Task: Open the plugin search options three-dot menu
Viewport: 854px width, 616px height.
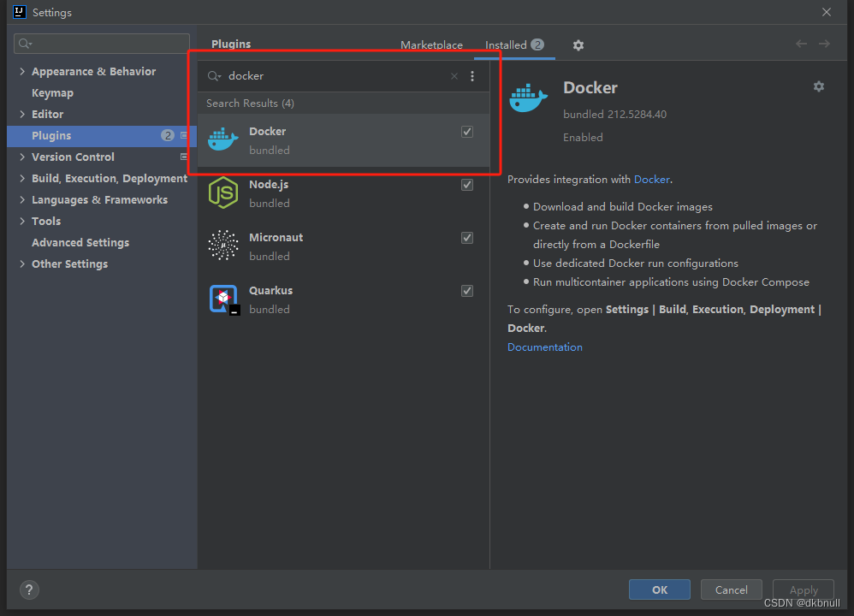Action: tap(472, 76)
